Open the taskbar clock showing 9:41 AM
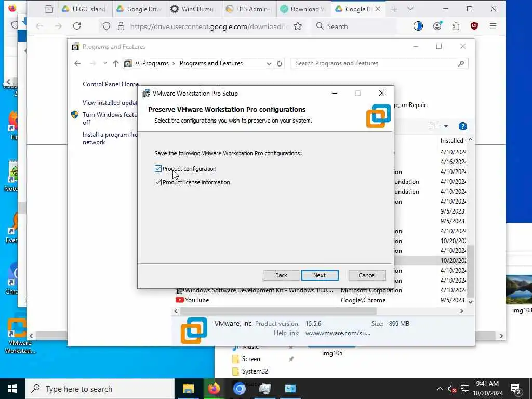Image resolution: width=532 pixels, height=399 pixels. click(487, 389)
